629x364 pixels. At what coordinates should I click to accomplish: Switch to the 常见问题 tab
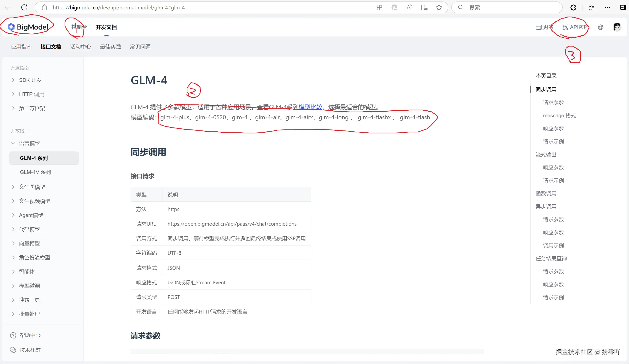click(x=140, y=47)
